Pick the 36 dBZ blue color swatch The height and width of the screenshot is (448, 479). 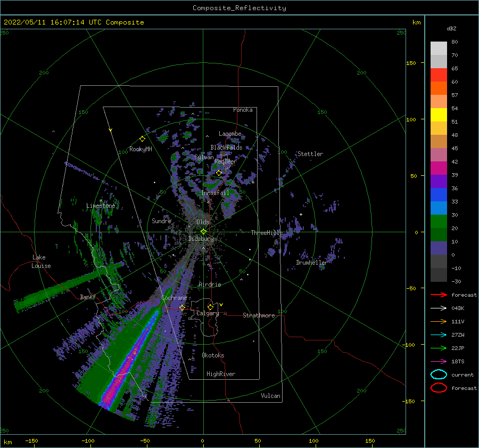439,195
